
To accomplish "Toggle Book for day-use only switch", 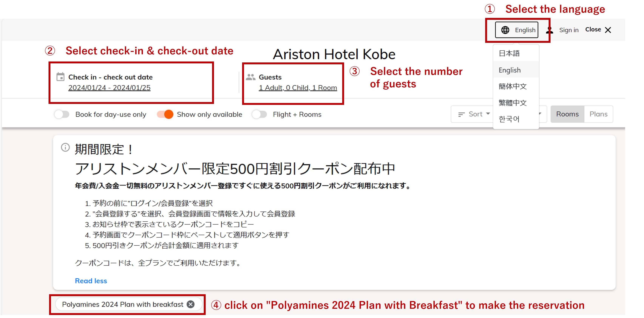I will tap(62, 114).
